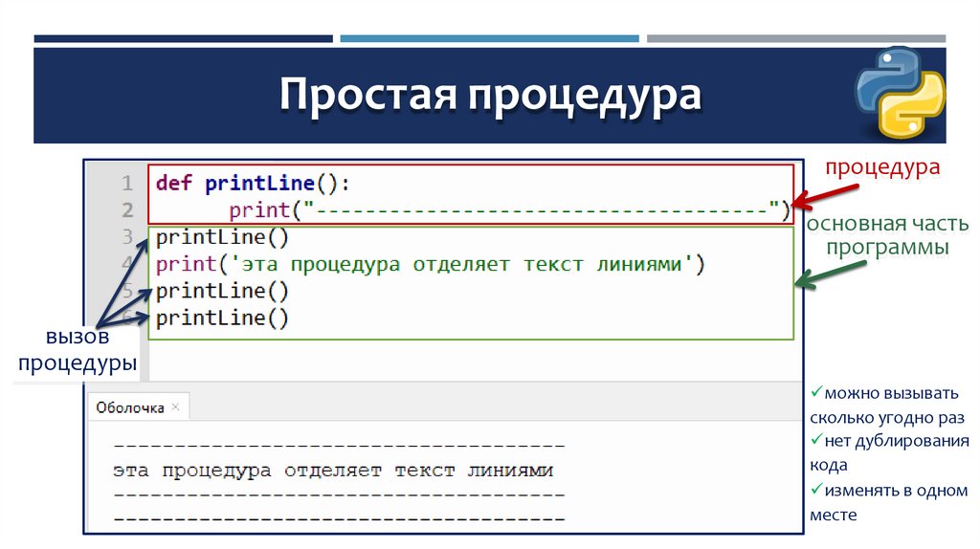Select the Оболочка shell tab
Viewport: 980px width, 549px height.
pos(138,407)
